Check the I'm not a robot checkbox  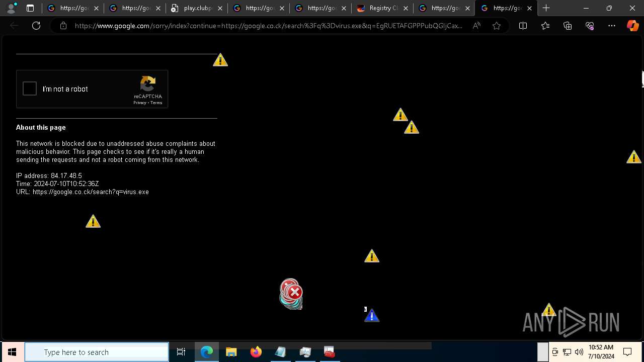(30, 89)
